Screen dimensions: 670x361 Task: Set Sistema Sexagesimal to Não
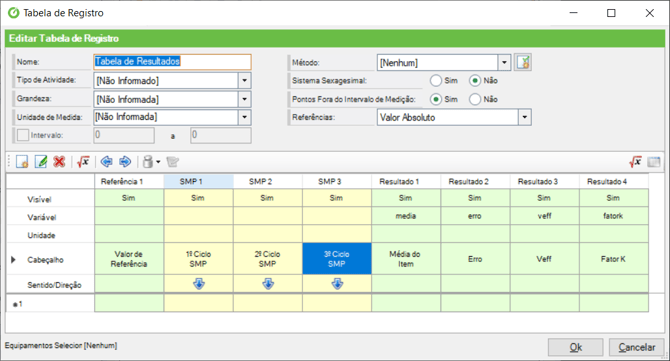click(475, 80)
